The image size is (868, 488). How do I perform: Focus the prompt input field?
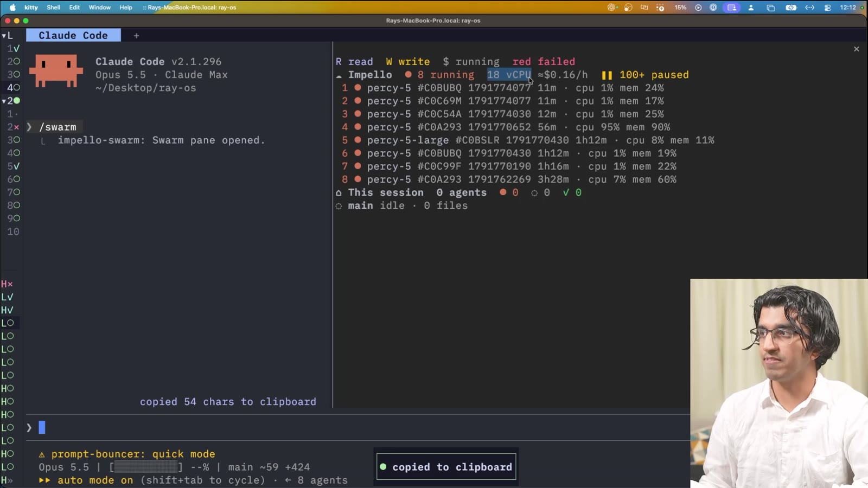[x=358, y=427]
